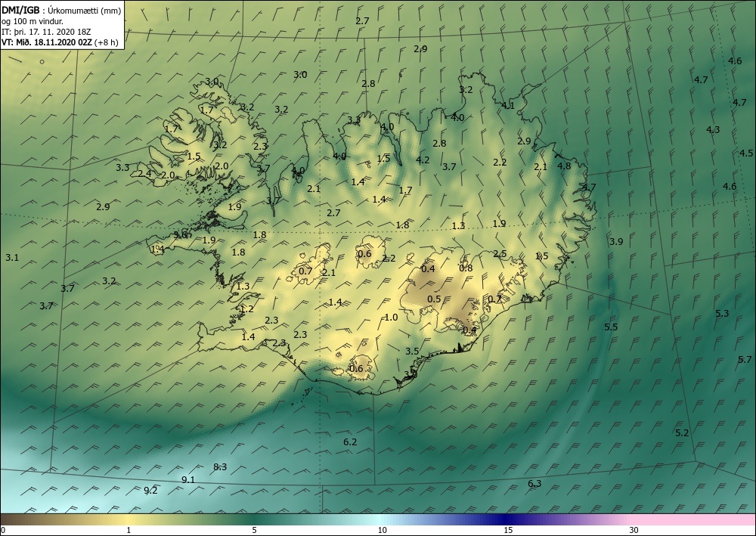The width and height of the screenshot is (756, 536).
Task: Click the 9.1 value on the map
Action: point(188,479)
